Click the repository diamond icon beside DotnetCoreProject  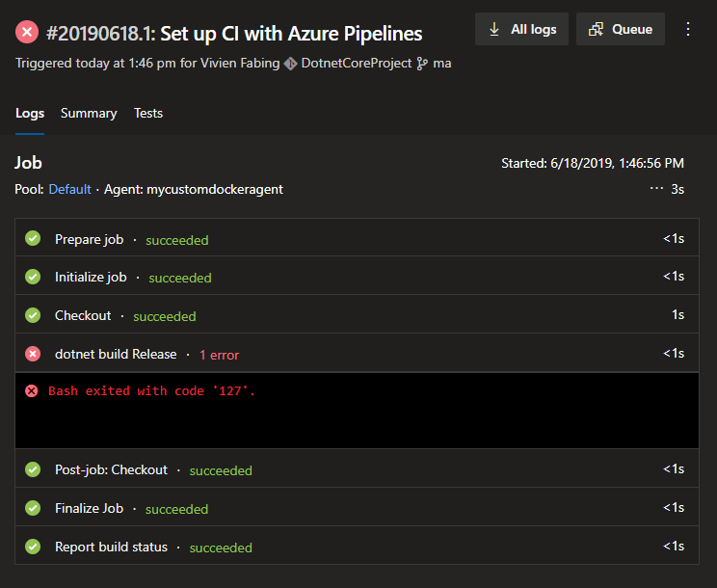(x=290, y=64)
